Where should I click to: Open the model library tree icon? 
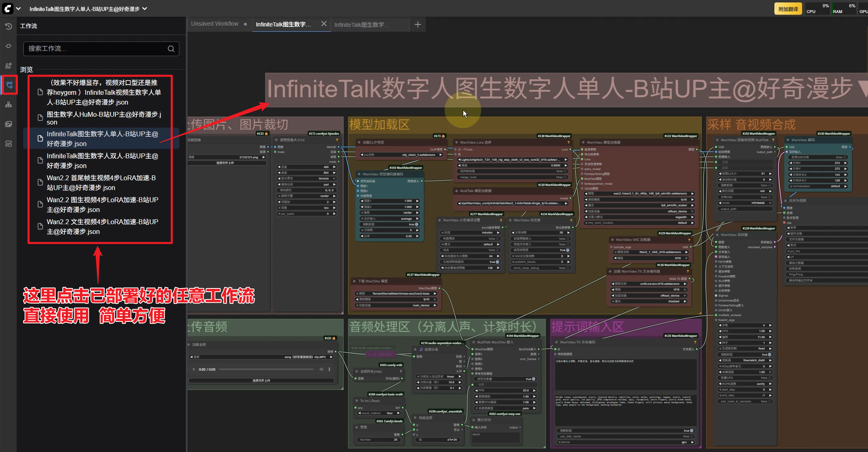8,105
